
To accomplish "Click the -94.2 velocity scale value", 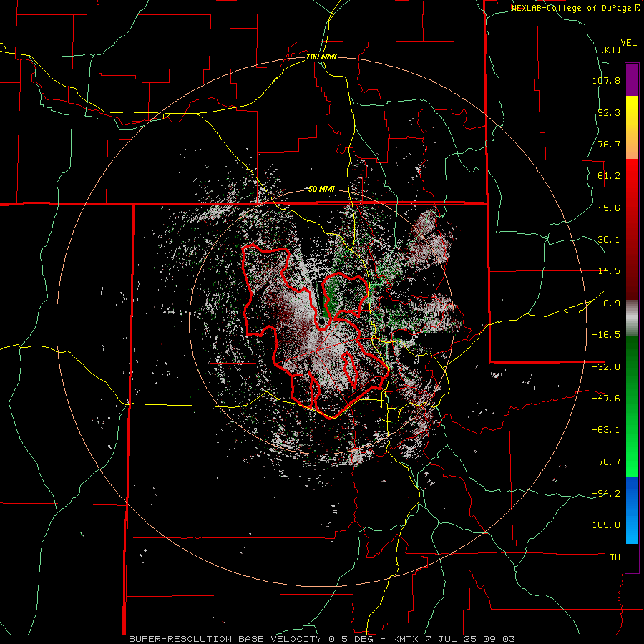I will (x=606, y=493).
